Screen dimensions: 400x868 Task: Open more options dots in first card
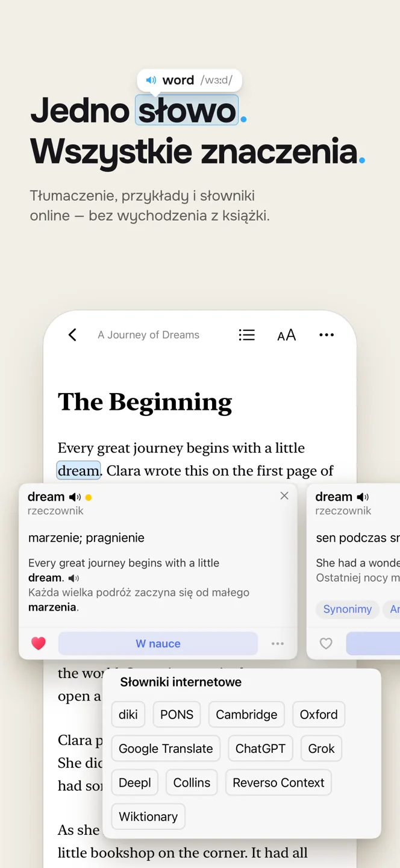point(278,644)
